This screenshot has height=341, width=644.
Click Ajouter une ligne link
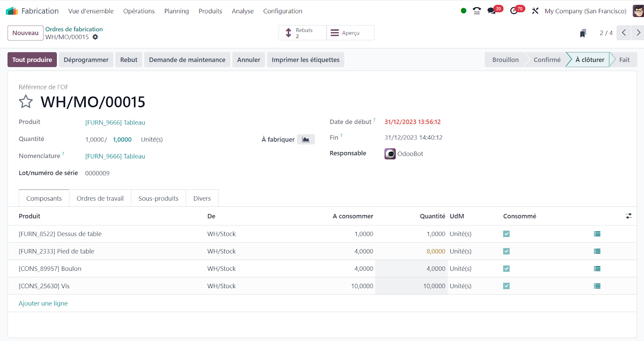coord(43,304)
